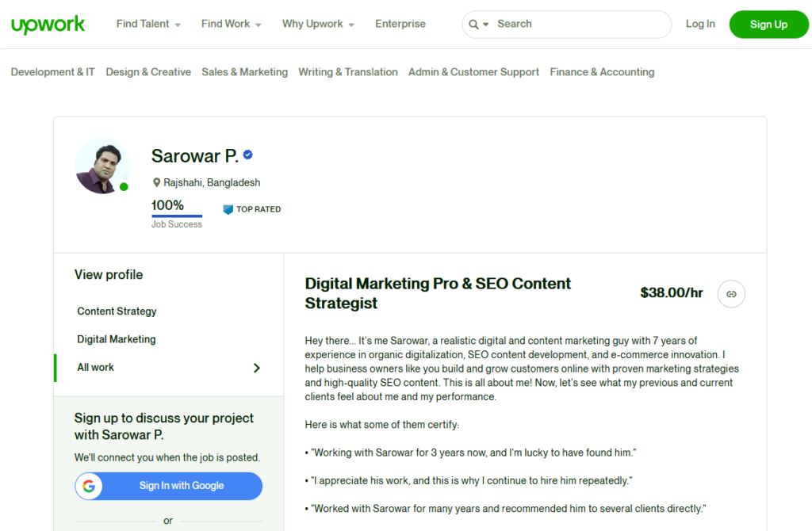Click the Upwork logo
The width and height of the screenshot is (812, 531).
[48, 25]
